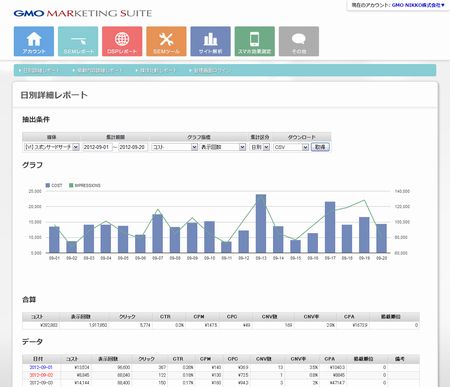Screen dimensions: 450x387
Task: Open the その他 speech bubble tile
Action: click(299, 41)
